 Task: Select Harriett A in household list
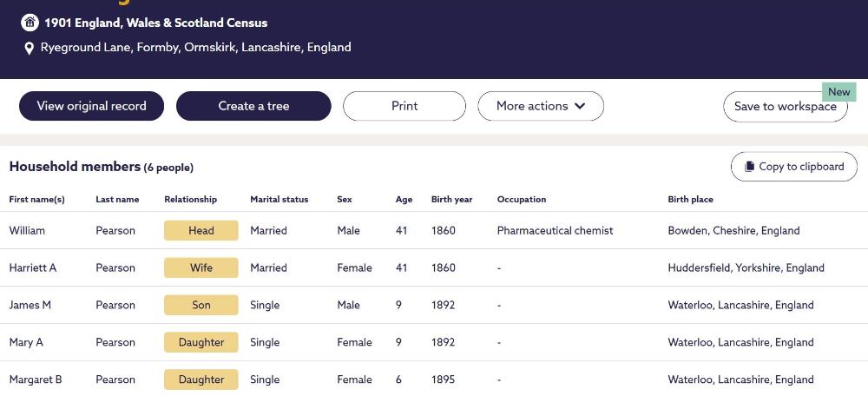(33, 268)
